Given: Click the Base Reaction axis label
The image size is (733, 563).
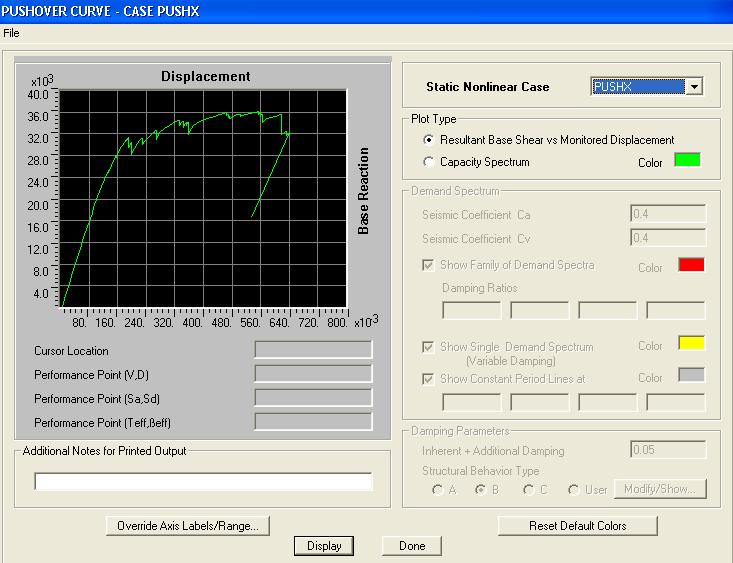Looking at the screenshot, I should (363, 191).
